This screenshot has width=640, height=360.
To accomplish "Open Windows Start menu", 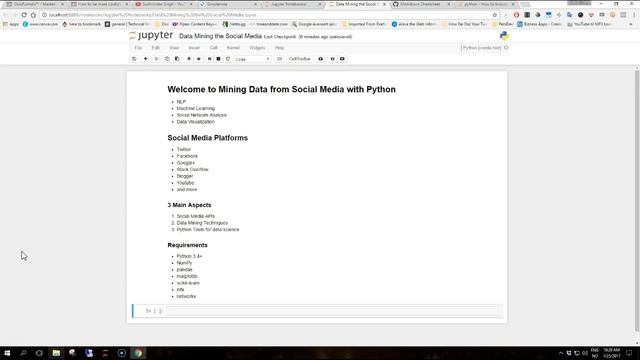I will pos(7,353).
